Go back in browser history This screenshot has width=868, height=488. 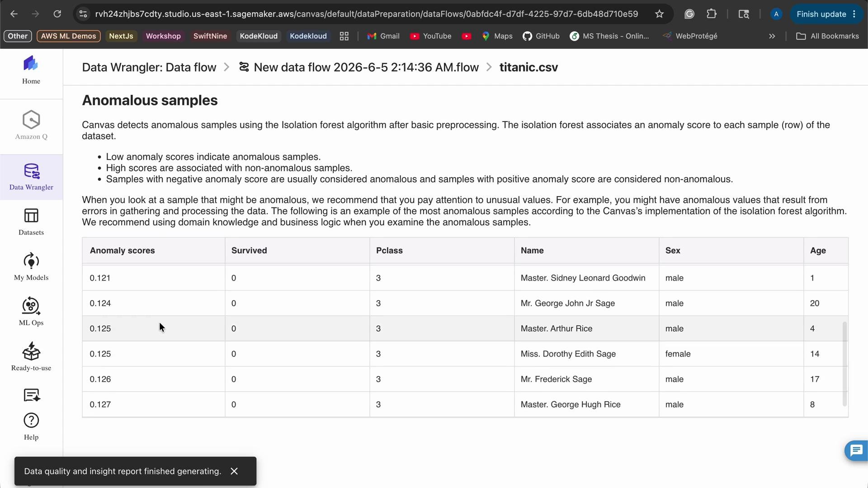point(14,14)
